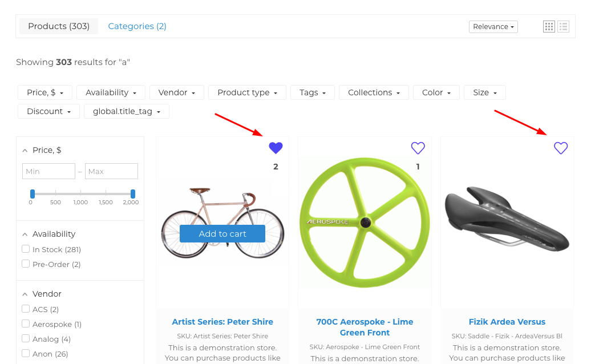Open the Relevance sort dropdown

pyautogui.click(x=493, y=27)
